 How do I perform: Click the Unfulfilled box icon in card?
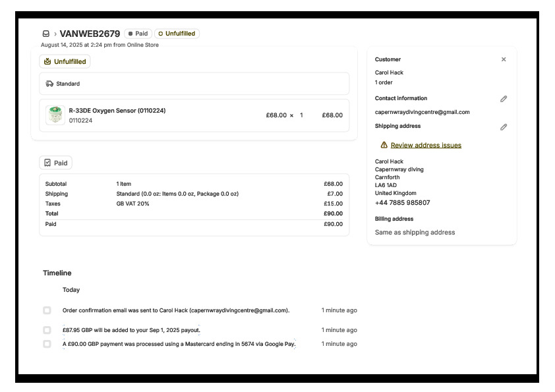pyautogui.click(x=47, y=61)
